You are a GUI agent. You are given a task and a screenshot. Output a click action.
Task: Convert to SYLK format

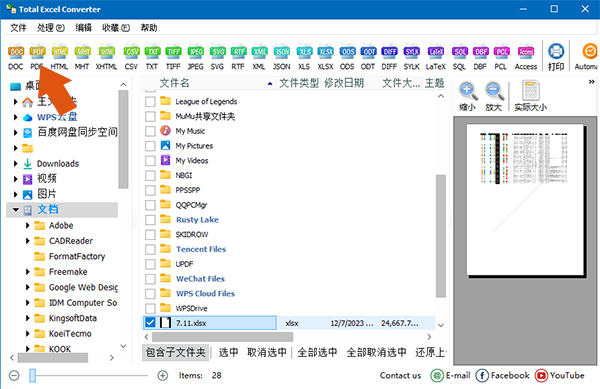click(412, 57)
